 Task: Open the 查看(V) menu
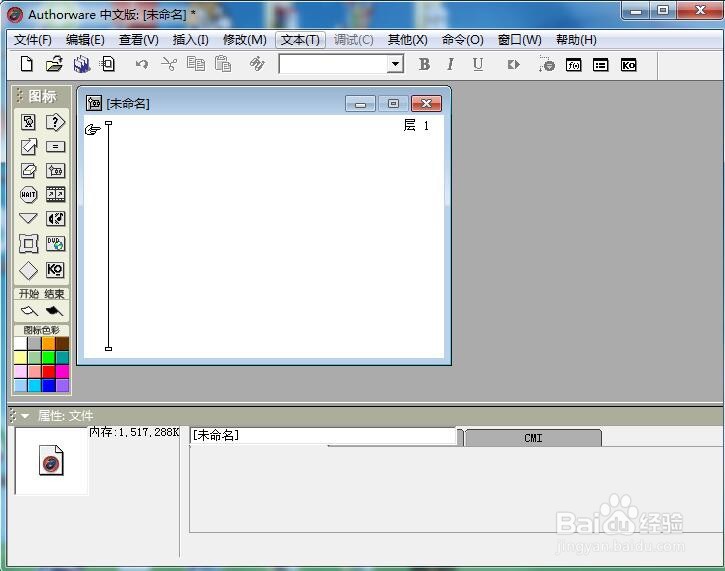[139, 40]
